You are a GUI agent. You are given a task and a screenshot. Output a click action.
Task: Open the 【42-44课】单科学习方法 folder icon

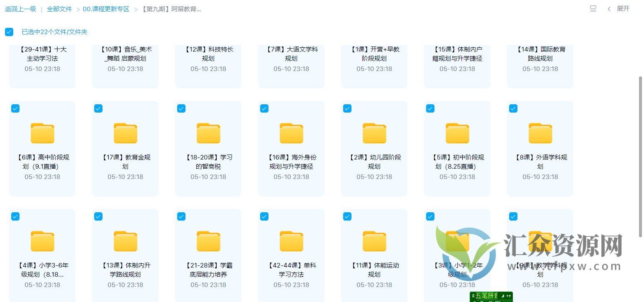point(291,241)
